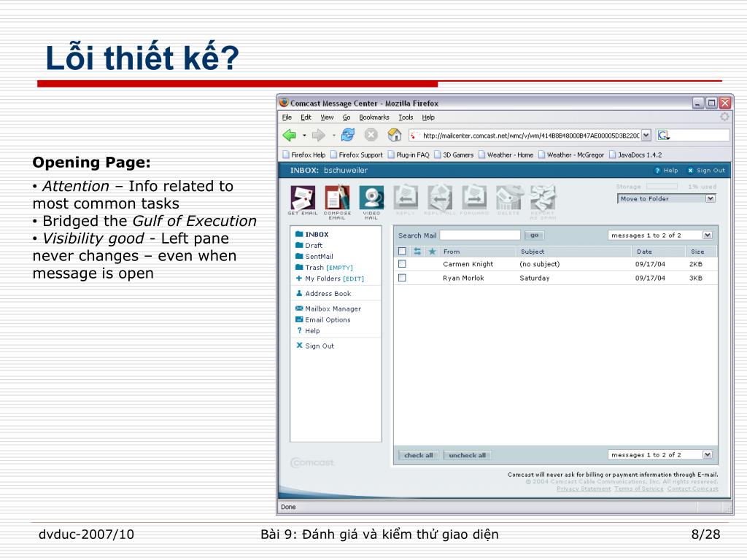Open the top messages 1 to 2 dropdown
Image resolution: width=747 pixels, height=560 pixels.
click(660, 236)
